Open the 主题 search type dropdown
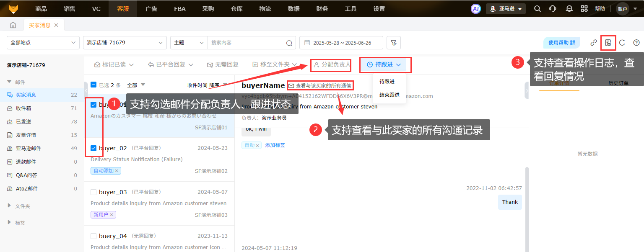Viewport: 644px width, 252px height. pos(189,43)
